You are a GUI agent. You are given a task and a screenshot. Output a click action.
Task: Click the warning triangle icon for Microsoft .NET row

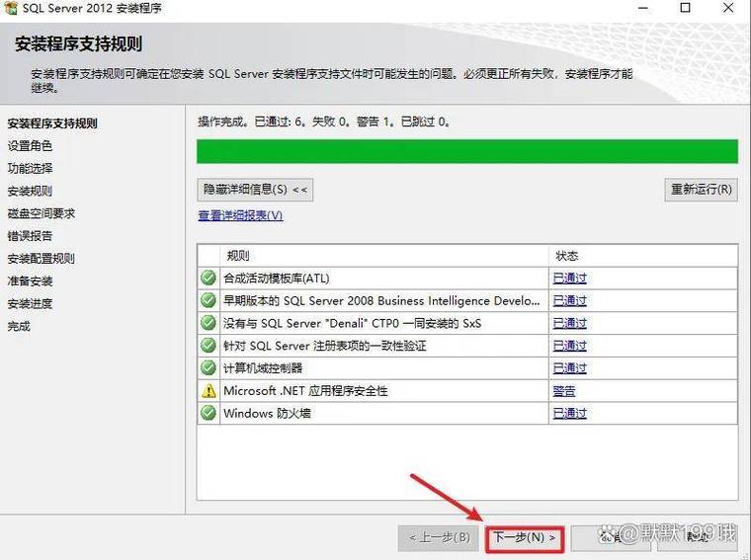click(209, 390)
